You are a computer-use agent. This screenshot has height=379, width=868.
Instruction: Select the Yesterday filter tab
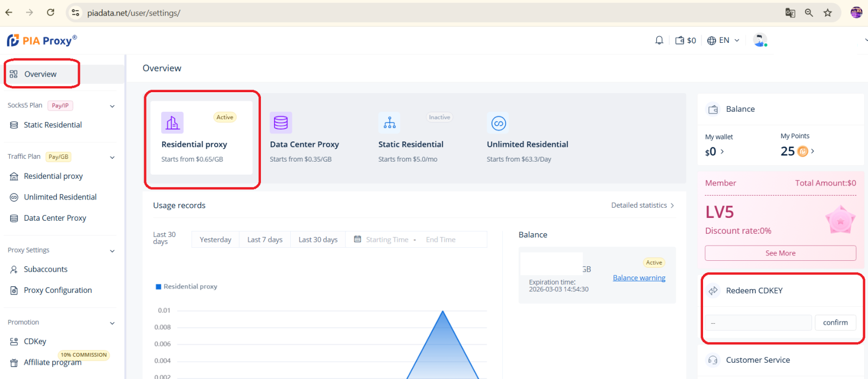[215, 240]
